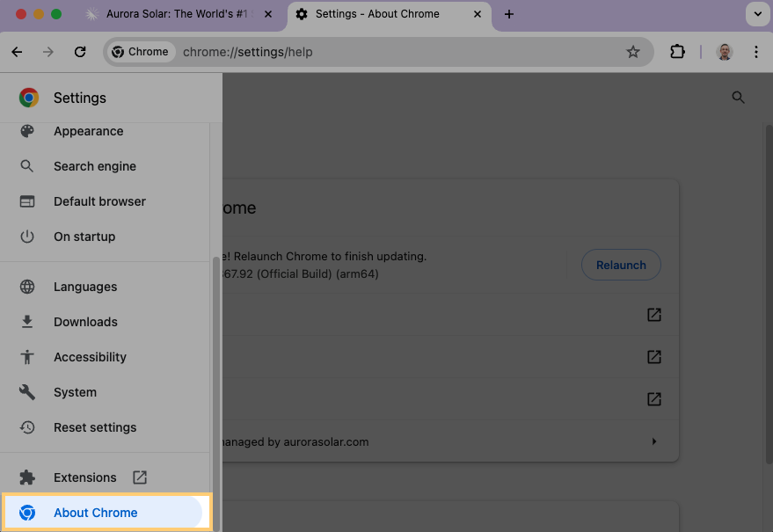The image size is (773, 532).
Task: Open Chrome's three-dot menu
Action: pyautogui.click(x=756, y=52)
